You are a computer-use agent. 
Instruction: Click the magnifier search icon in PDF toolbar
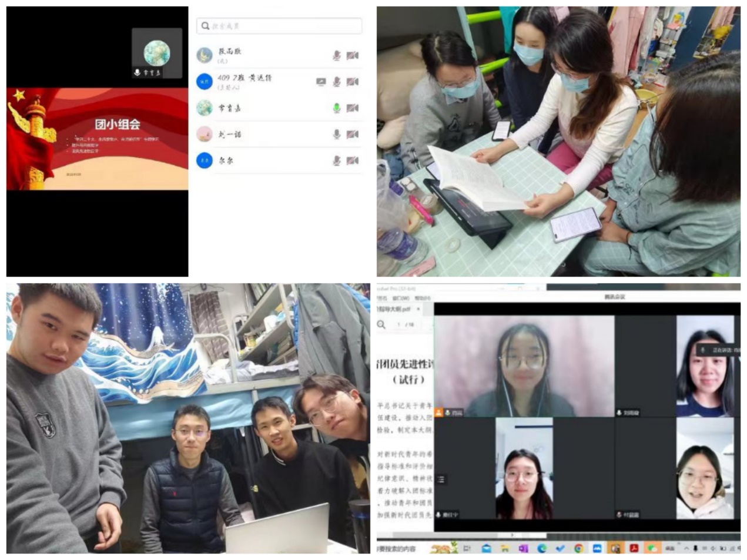(x=381, y=324)
